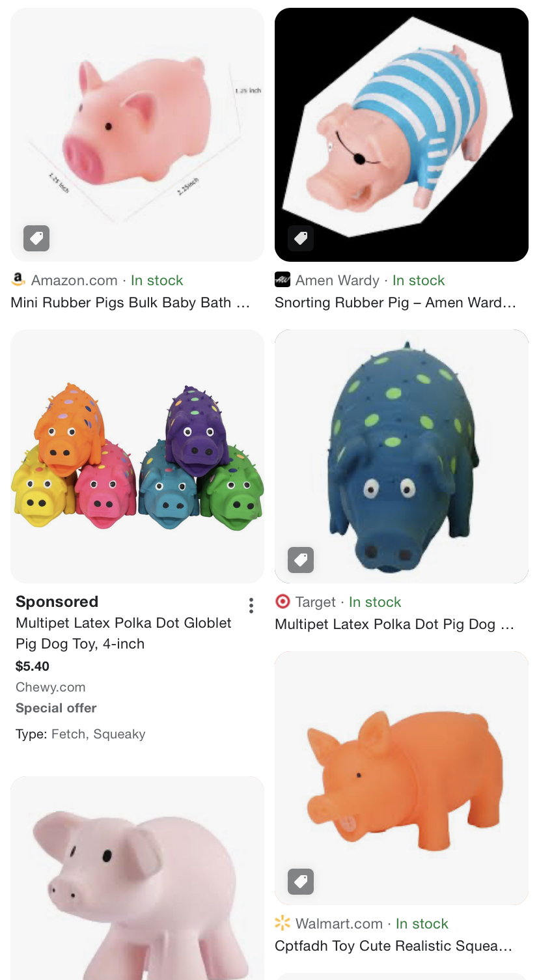Click the Target logo icon
The image size is (539, 980).
click(x=283, y=602)
